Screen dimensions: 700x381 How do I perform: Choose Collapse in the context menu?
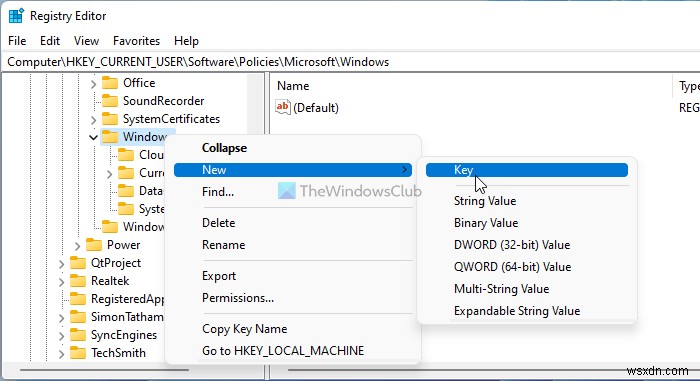293,148
